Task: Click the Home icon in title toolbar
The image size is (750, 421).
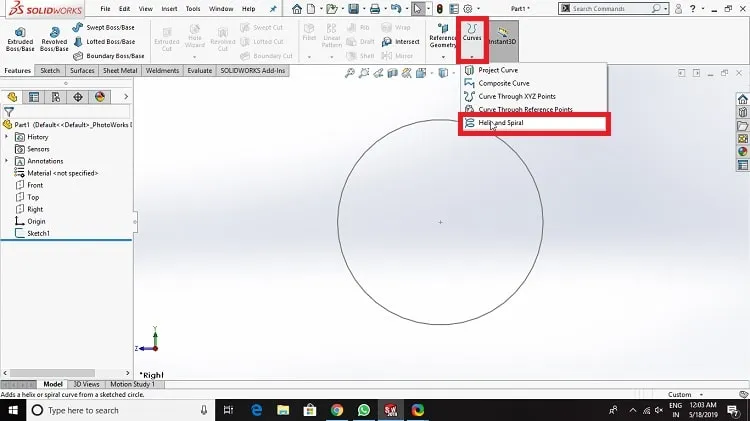Action: point(297,9)
